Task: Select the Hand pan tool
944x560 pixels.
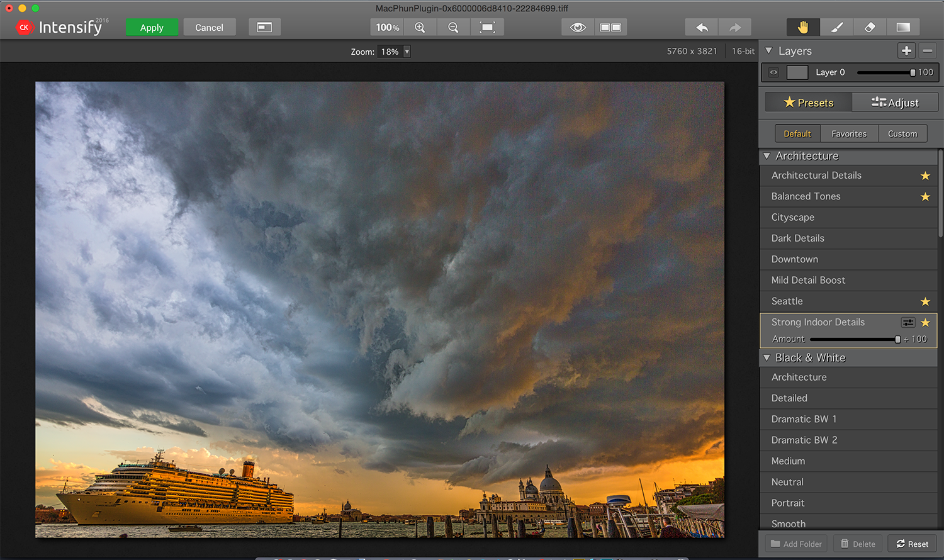Action: (x=803, y=27)
